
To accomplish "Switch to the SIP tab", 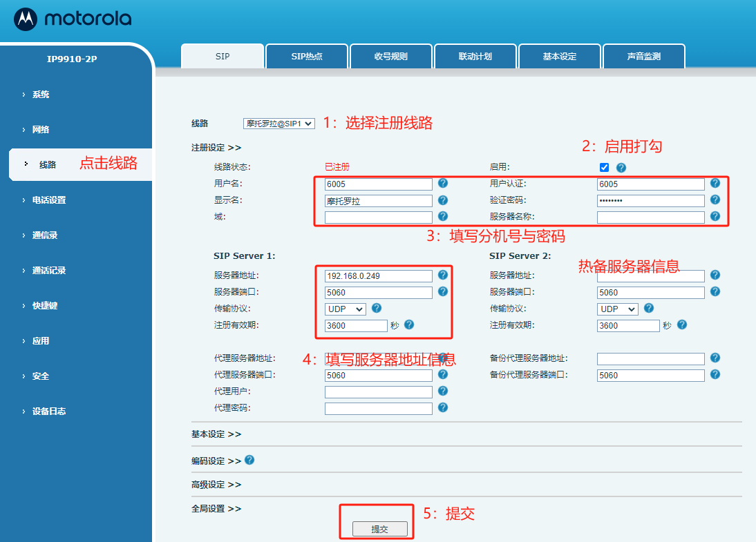I will point(223,57).
